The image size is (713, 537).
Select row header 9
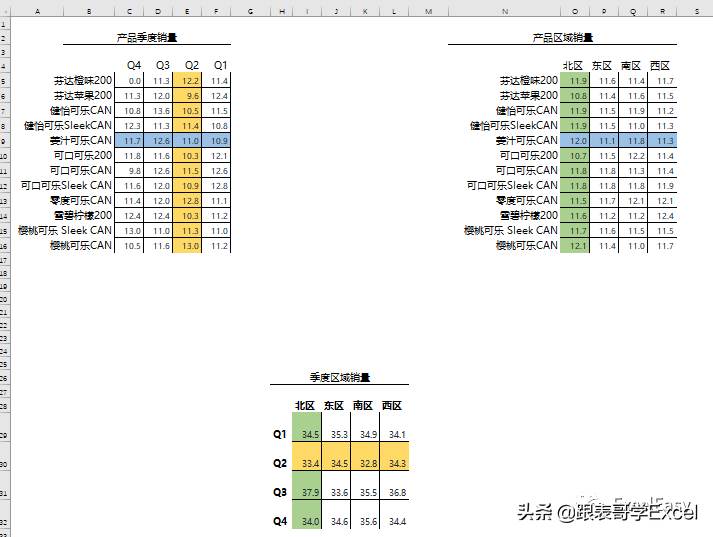(x=5, y=141)
